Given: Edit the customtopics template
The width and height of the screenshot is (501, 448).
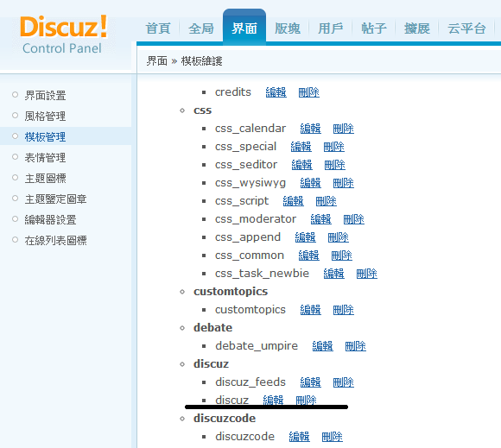Looking at the screenshot, I should point(311,310).
